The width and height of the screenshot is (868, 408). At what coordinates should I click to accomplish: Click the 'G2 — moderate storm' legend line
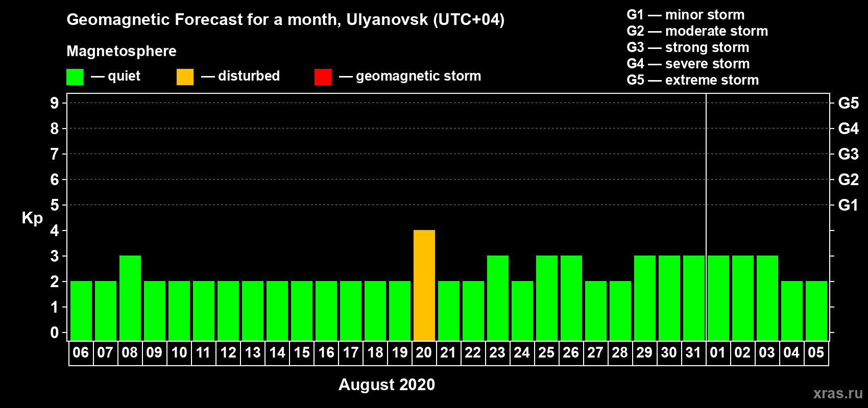(697, 31)
